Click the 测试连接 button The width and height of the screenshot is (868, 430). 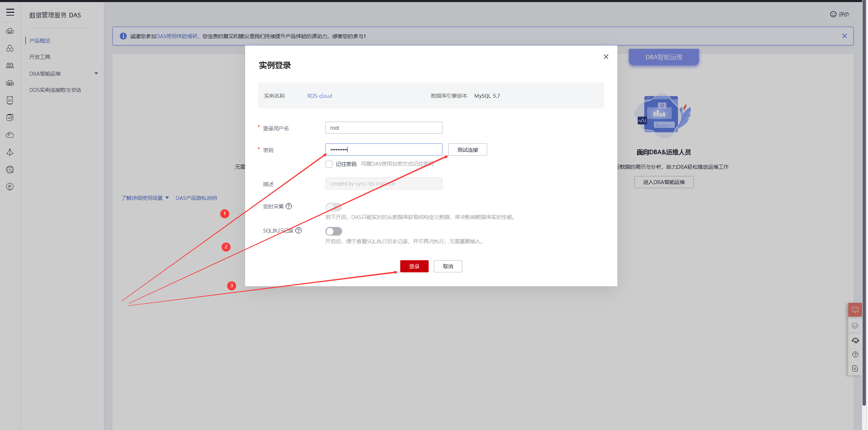[467, 150]
